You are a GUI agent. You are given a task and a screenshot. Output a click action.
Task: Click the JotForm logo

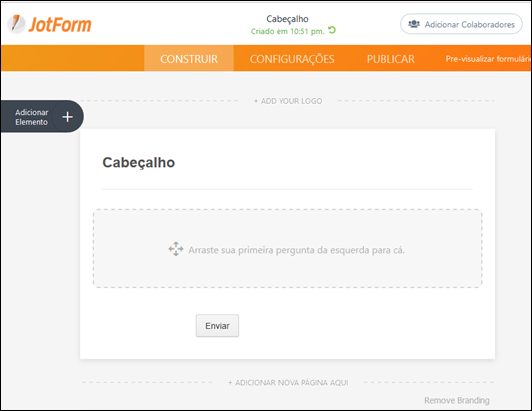[x=50, y=24]
